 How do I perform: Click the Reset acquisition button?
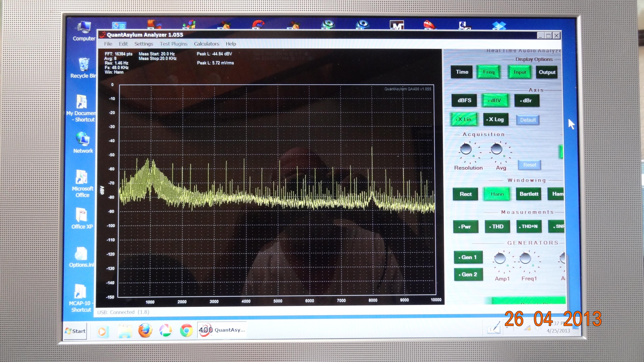point(529,165)
